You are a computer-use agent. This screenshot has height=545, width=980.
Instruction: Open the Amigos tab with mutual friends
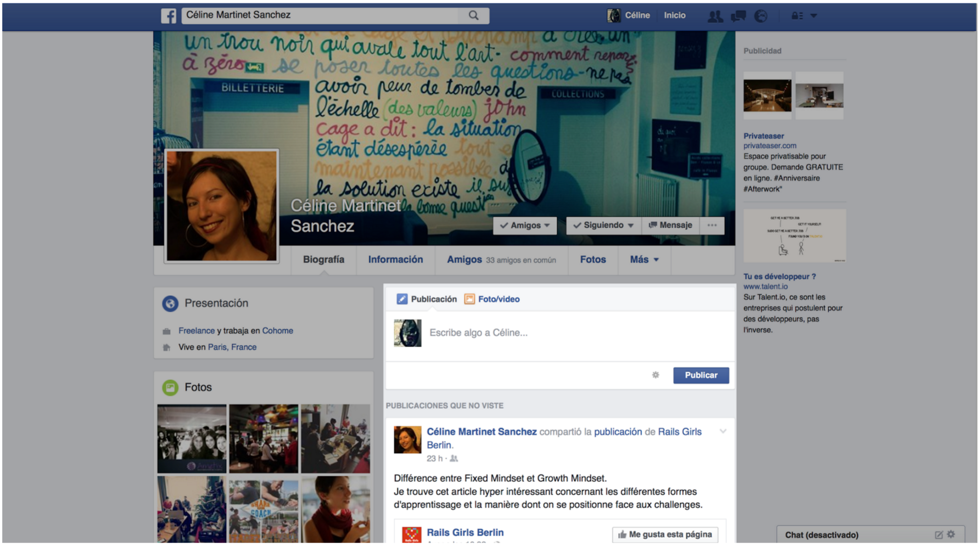pos(501,259)
